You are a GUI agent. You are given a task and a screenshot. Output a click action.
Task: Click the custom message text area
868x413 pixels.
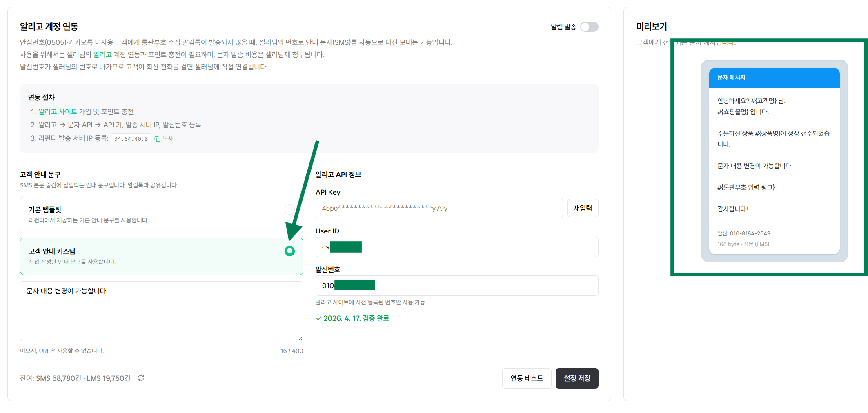tap(162, 311)
